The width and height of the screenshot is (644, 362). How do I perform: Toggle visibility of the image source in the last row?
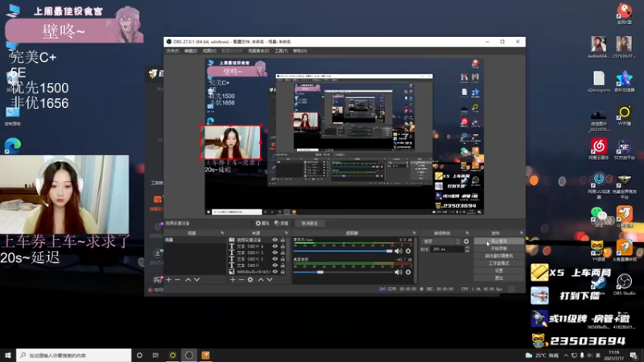coord(275,272)
